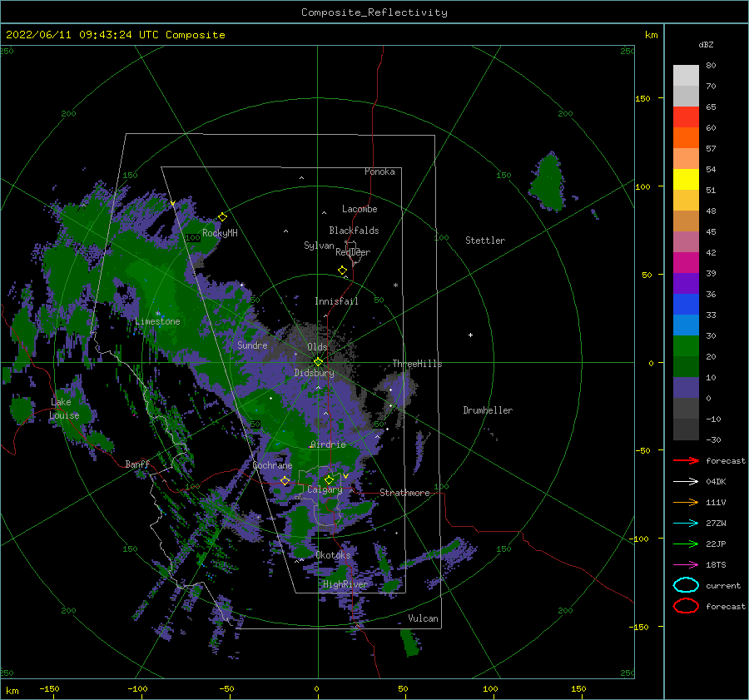Click the dBZ legend heading
Viewport: 749px width, 700px height.
coord(706,44)
